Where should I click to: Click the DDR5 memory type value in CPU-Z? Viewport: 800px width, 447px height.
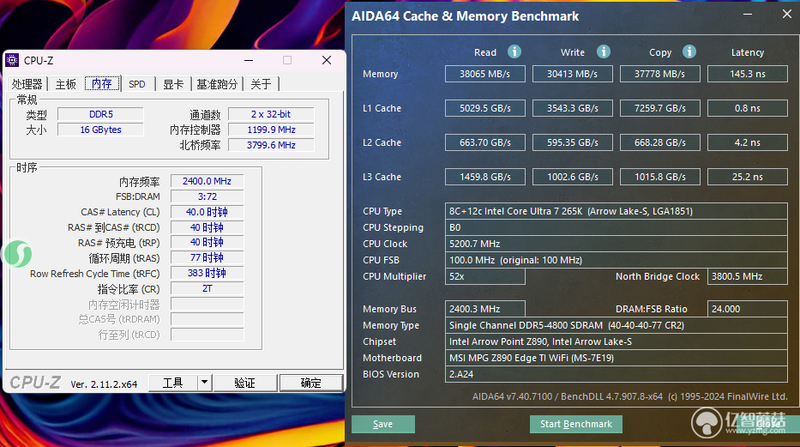click(x=101, y=114)
